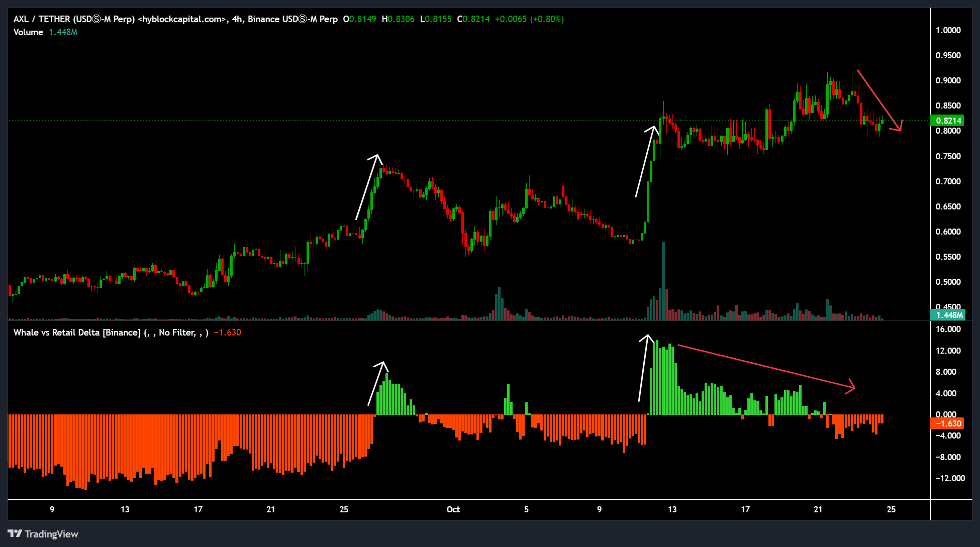Click the date 25 at right end of time axis

[x=891, y=509]
